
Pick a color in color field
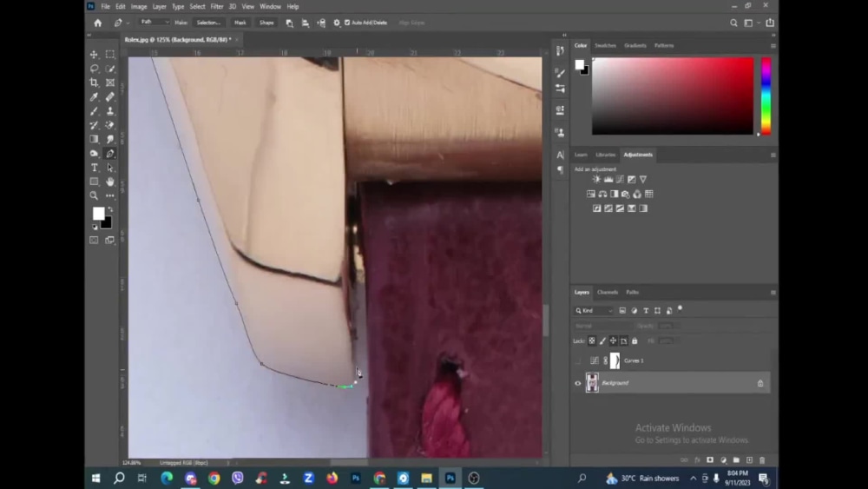tap(673, 96)
